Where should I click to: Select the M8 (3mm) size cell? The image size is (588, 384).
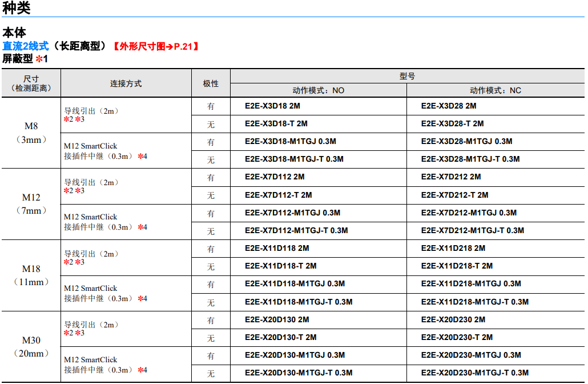pos(31,133)
